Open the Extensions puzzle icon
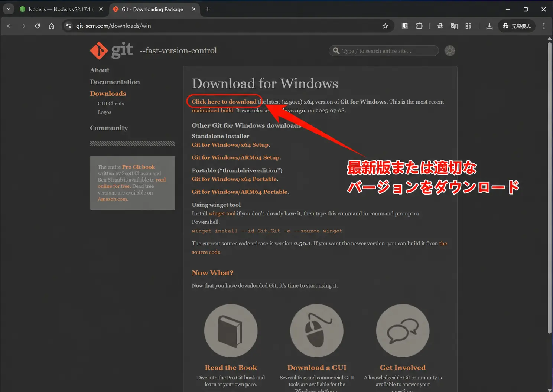Image resolution: width=553 pixels, height=392 pixels. tap(419, 26)
